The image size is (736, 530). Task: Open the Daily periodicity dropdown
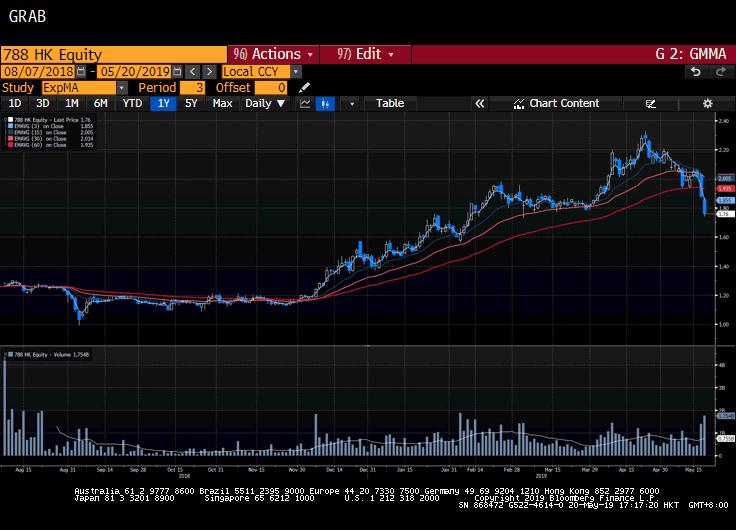tap(265, 103)
